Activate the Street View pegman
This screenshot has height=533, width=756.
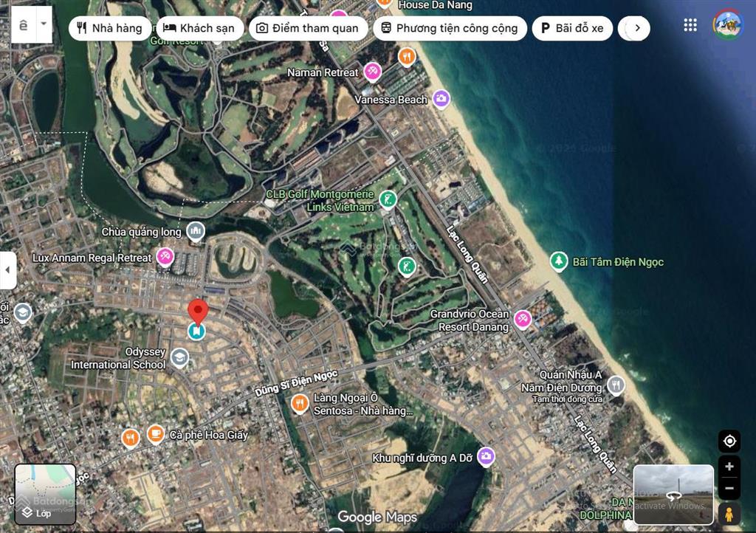tap(729, 514)
